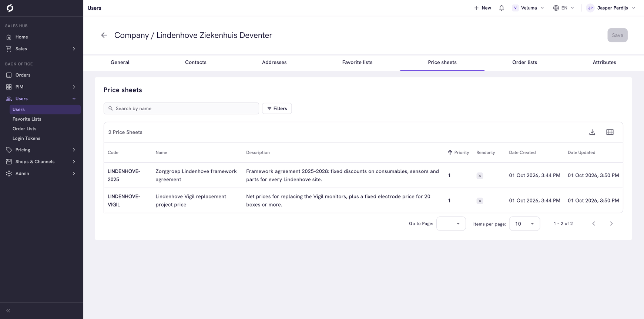This screenshot has width=644, height=319.
Task: Open Favorite Lists in the sidebar
Action: pos(27,119)
